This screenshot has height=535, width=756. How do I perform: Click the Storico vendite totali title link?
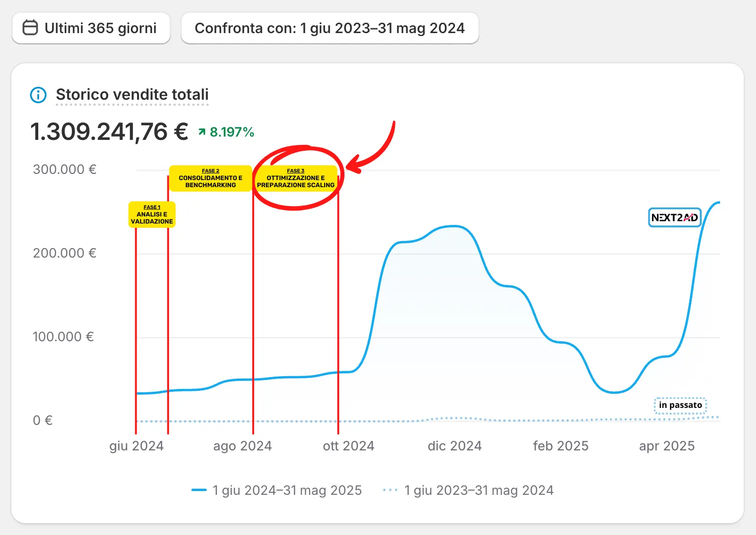(x=132, y=95)
